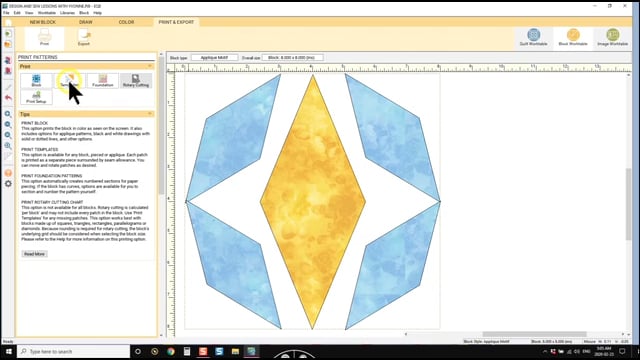Switch to the Quilt Worktable
The width and height of the screenshot is (640, 360).
click(x=533, y=37)
